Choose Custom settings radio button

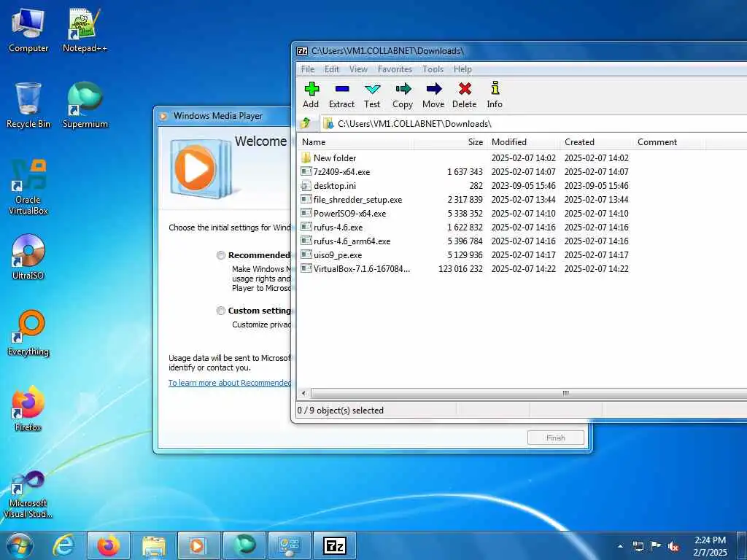pos(220,311)
